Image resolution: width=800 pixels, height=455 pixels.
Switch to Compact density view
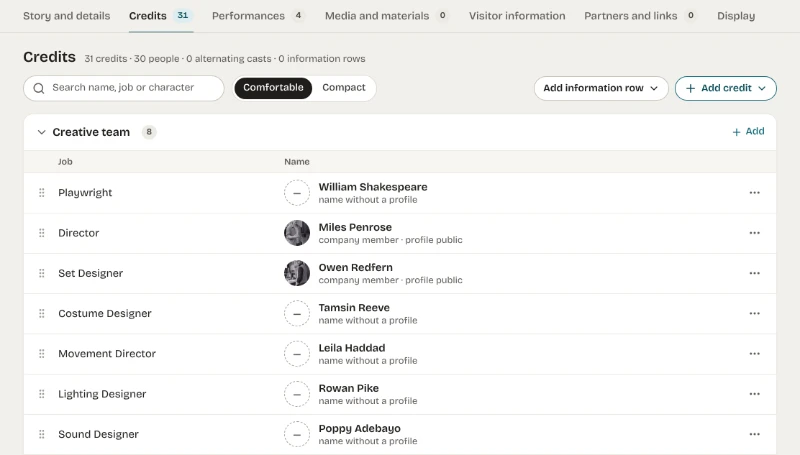[343, 88]
